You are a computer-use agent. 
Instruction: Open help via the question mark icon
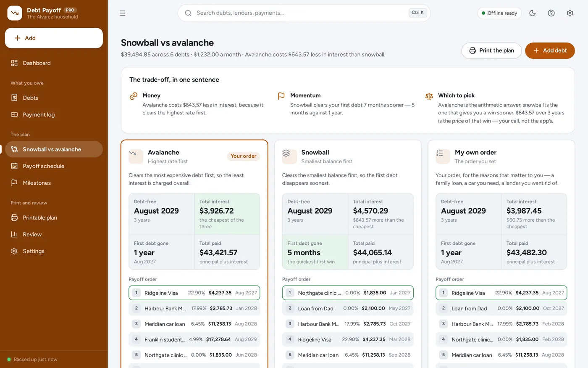pos(551,13)
